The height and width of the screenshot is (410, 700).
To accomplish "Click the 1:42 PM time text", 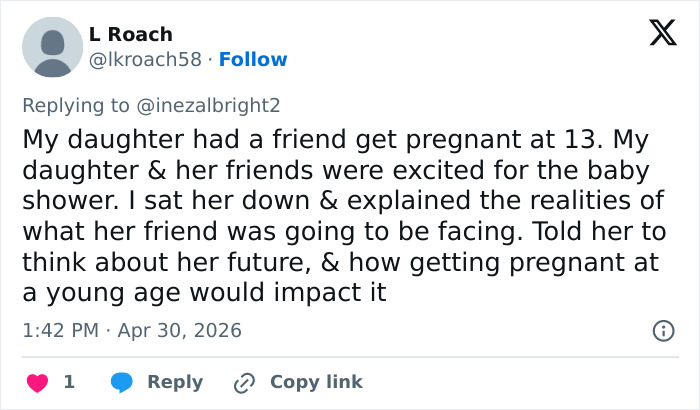I will point(61,330).
